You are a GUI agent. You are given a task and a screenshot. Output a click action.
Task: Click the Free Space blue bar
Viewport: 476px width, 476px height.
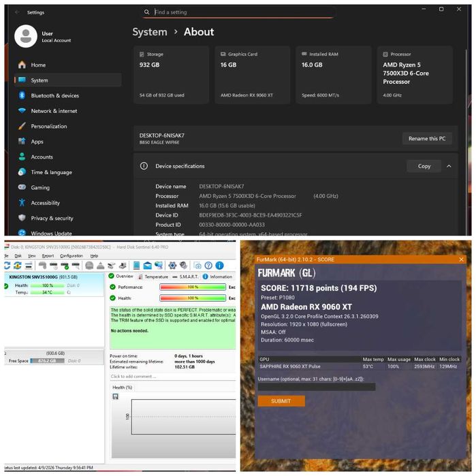pos(48,361)
